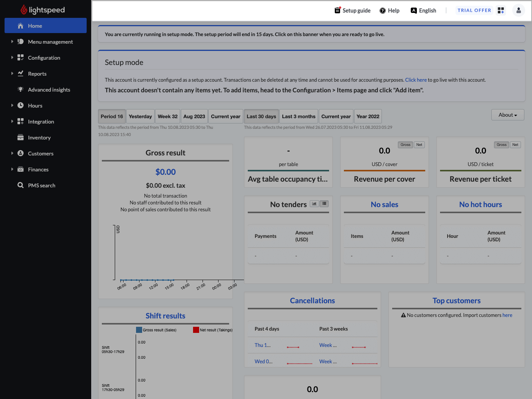Open PMS search magnifier icon
The width and height of the screenshot is (532, 399).
(21, 185)
